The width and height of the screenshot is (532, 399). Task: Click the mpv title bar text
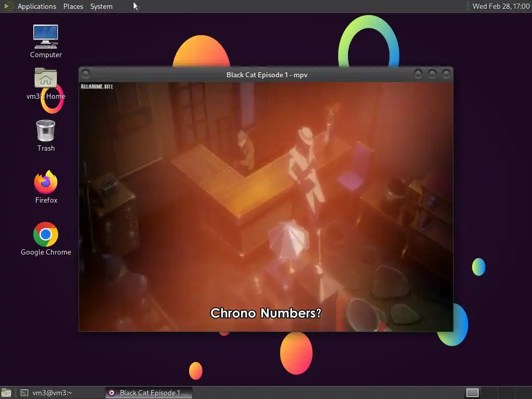pyautogui.click(x=267, y=75)
